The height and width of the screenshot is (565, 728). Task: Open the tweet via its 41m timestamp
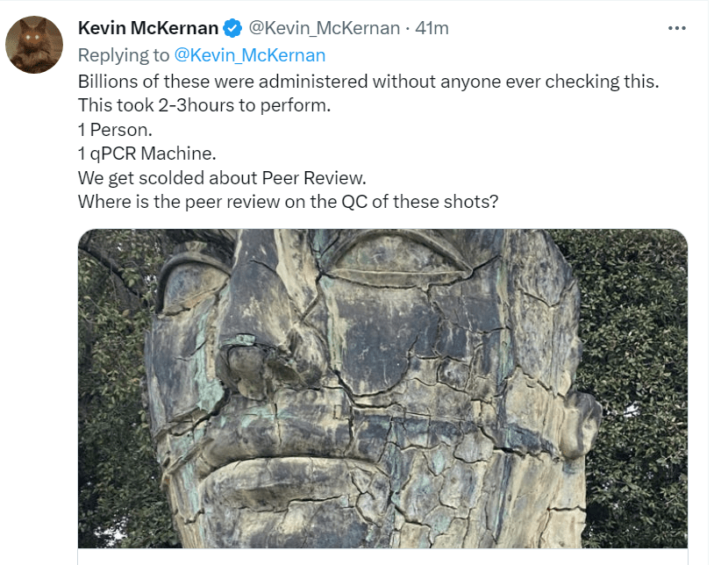[x=432, y=28]
